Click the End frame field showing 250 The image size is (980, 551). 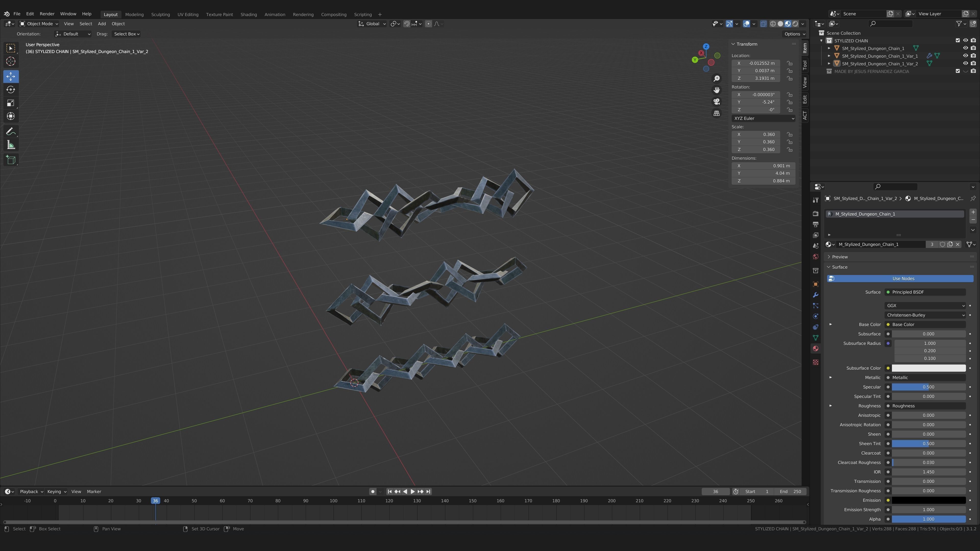click(x=791, y=491)
